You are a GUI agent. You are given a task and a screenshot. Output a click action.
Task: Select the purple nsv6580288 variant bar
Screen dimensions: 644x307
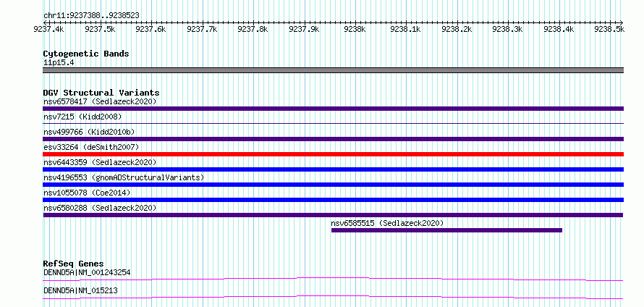333,215
